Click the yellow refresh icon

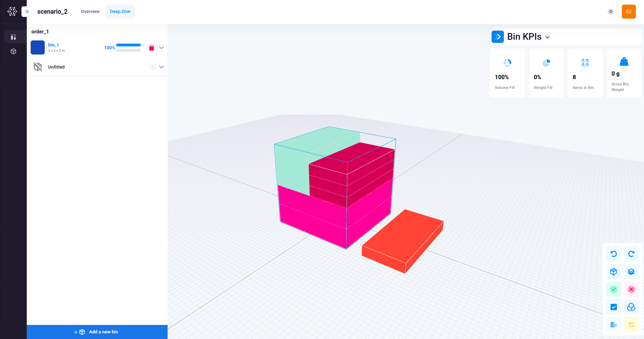click(x=631, y=324)
